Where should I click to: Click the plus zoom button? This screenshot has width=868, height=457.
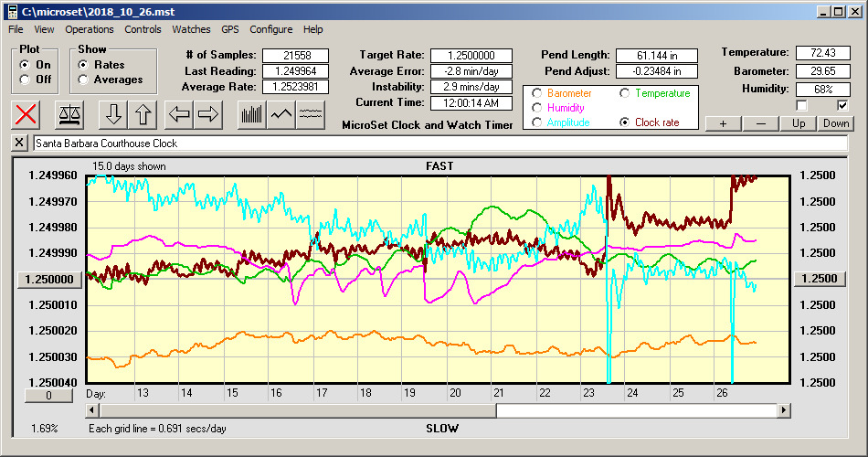pos(723,123)
